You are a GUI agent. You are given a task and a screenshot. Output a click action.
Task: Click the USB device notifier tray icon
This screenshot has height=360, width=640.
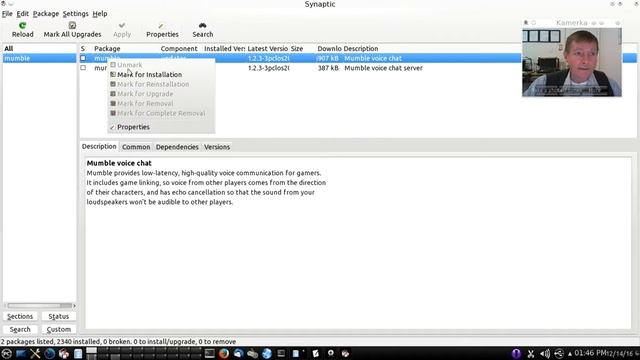pyautogui.click(x=559, y=353)
